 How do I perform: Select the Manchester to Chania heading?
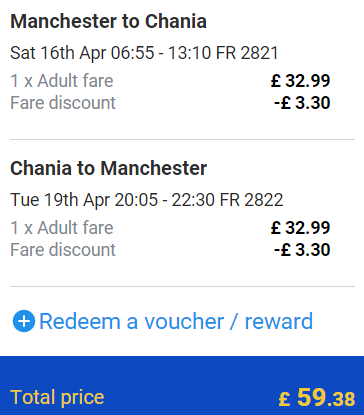point(108,21)
